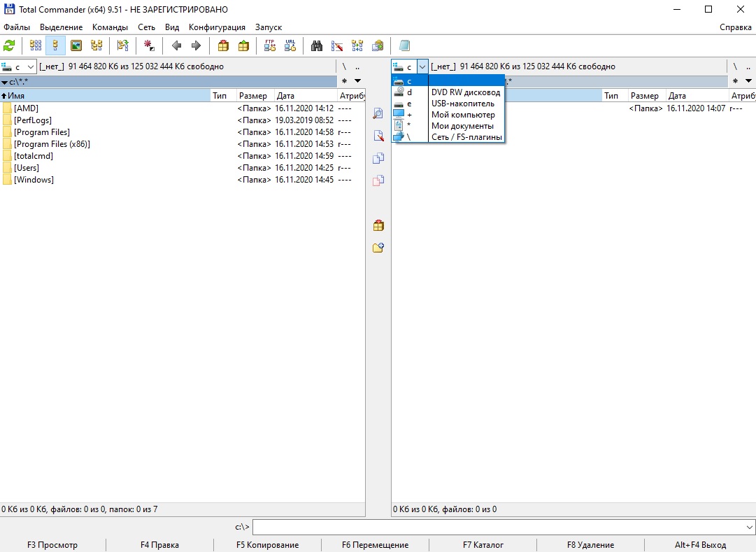
Task: Choose Сеть / FS-плагины entry
Action: pos(448,136)
